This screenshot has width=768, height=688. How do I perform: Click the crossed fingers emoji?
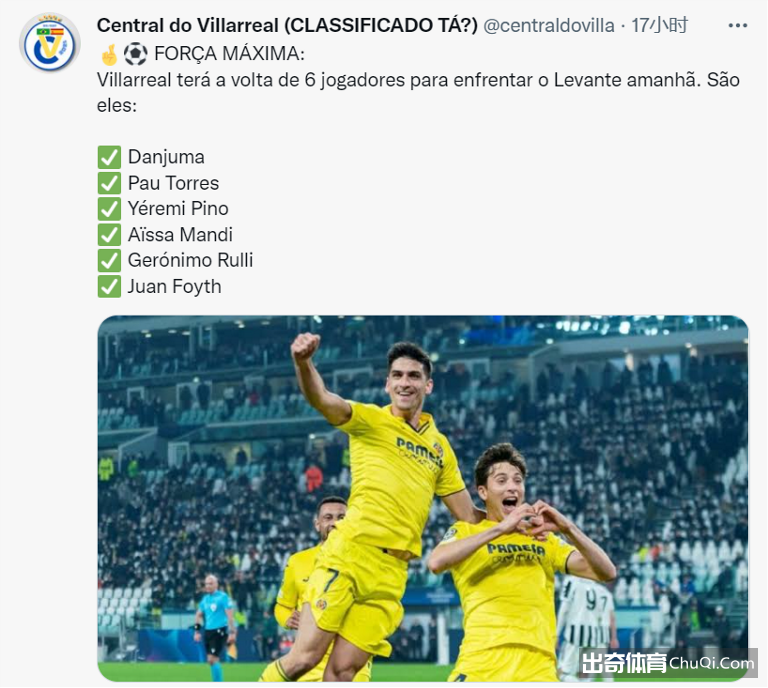[x=109, y=54]
